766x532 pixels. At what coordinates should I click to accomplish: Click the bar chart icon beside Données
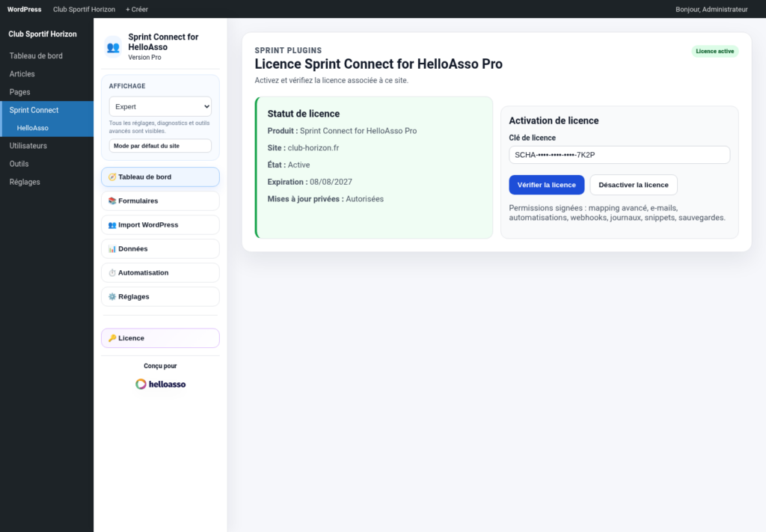coord(112,248)
